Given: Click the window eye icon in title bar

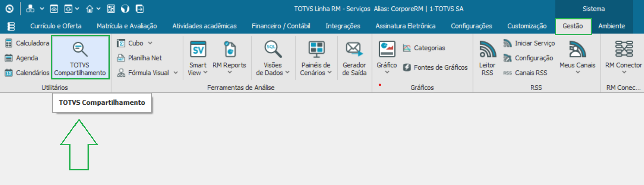Looking at the screenshot, I should pyautogui.click(x=54, y=9).
